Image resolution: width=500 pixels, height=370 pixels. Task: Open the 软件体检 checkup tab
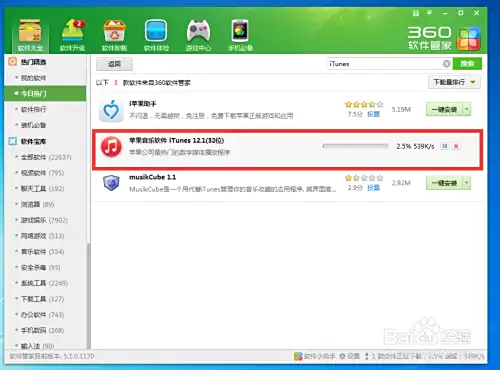pyautogui.click(x=156, y=36)
